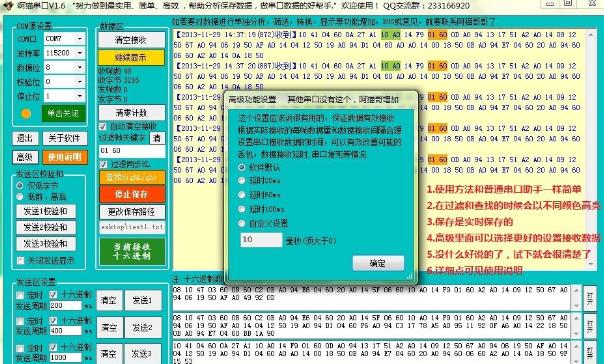Click the receive area scrollbar down arrow
The image size is (604, 364).
591,265
